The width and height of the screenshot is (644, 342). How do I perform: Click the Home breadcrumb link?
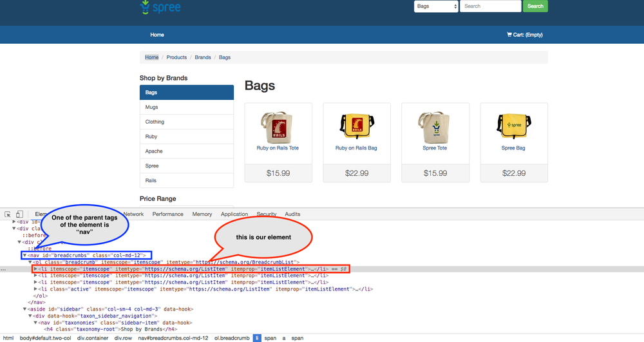151,57
